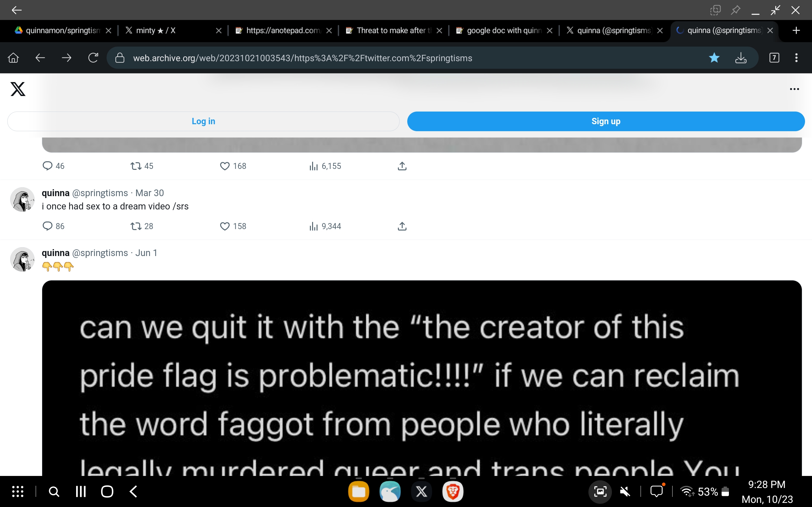Click the browser reload page icon
The width and height of the screenshot is (812, 507).
(93, 58)
